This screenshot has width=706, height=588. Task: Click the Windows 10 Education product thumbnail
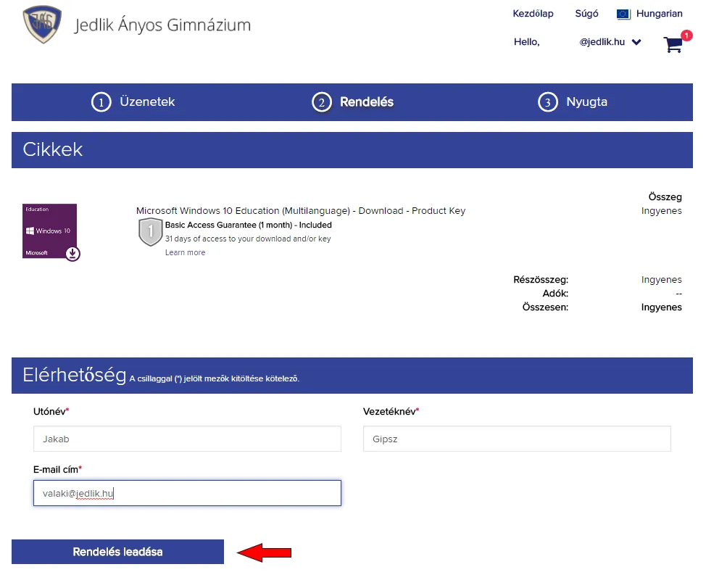click(x=49, y=231)
